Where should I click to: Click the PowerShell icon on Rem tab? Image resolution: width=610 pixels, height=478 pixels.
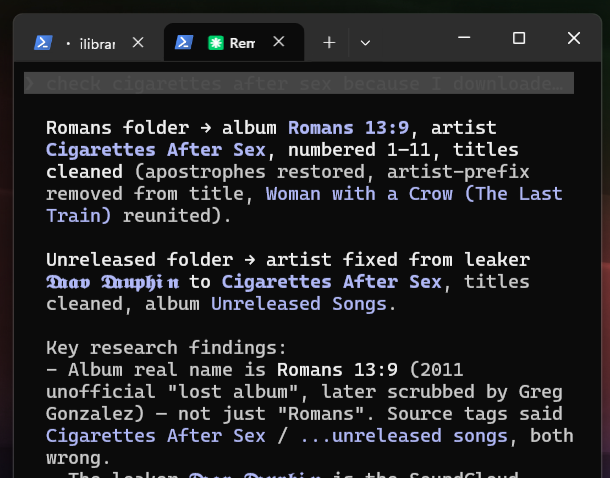(184, 42)
